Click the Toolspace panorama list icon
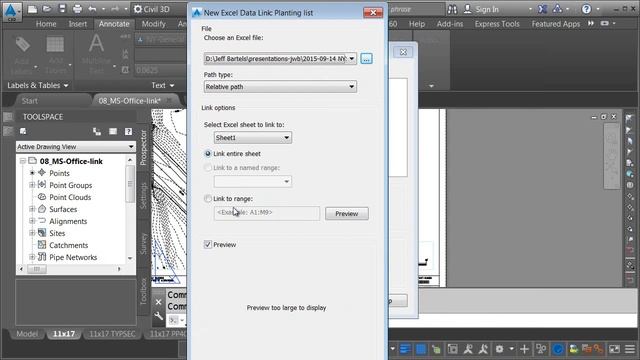 (113, 131)
